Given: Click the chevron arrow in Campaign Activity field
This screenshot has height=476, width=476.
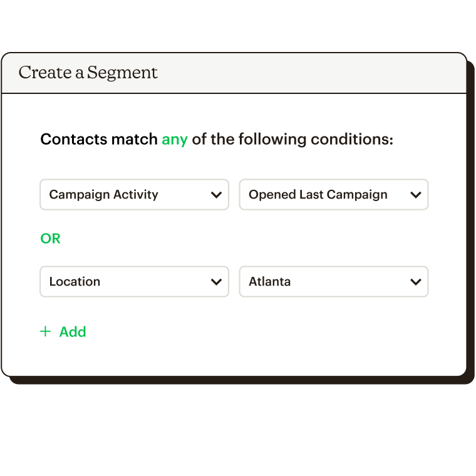Looking at the screenshot, I should (x=216, y=195).
